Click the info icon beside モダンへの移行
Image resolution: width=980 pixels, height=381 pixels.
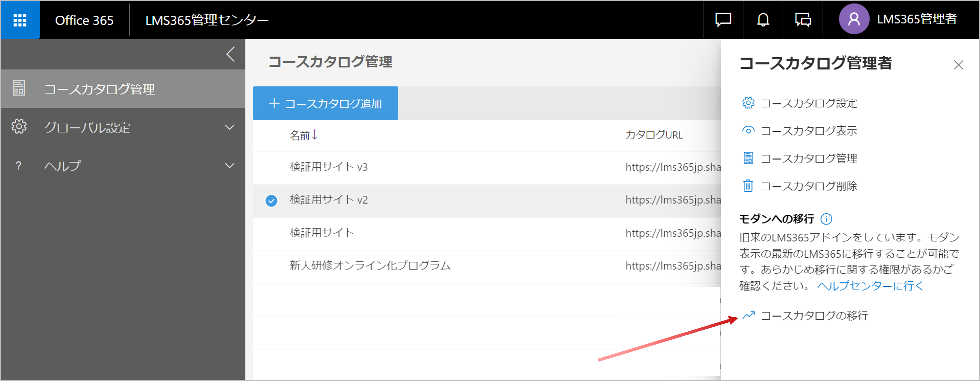tap(826, 219)
